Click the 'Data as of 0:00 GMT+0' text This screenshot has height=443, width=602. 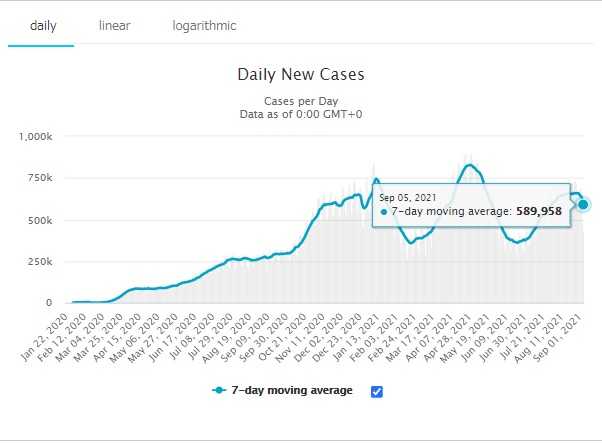click(301, 116)
